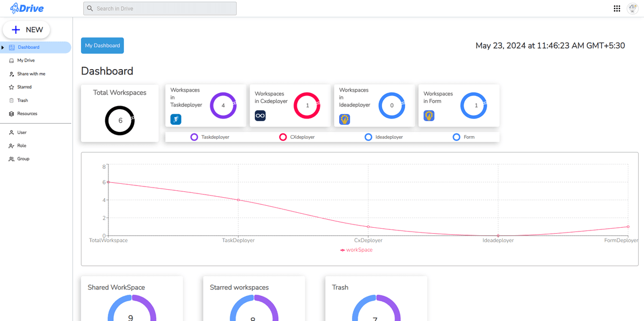Toggle CXdeployer legend circle
Image resolution: width=644 pixels, height=321 pixels.
point(283,137)
